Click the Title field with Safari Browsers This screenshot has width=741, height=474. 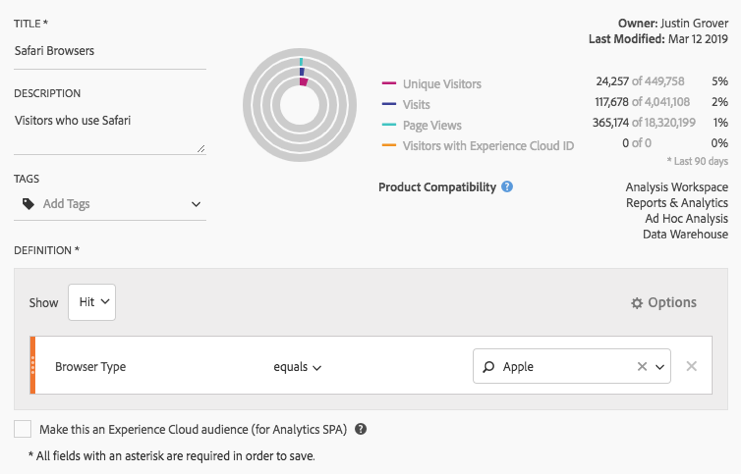click(x=109, y=50)
